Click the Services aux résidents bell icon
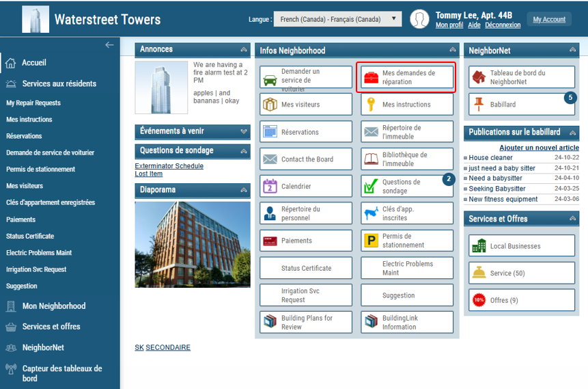The width and height of the screenshot is (588, 389). pyautogui.click(x=11, y=83)
